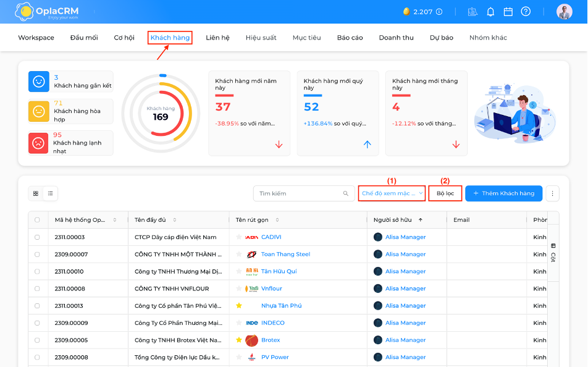Go to Cơ hội tab

(124, 38)
